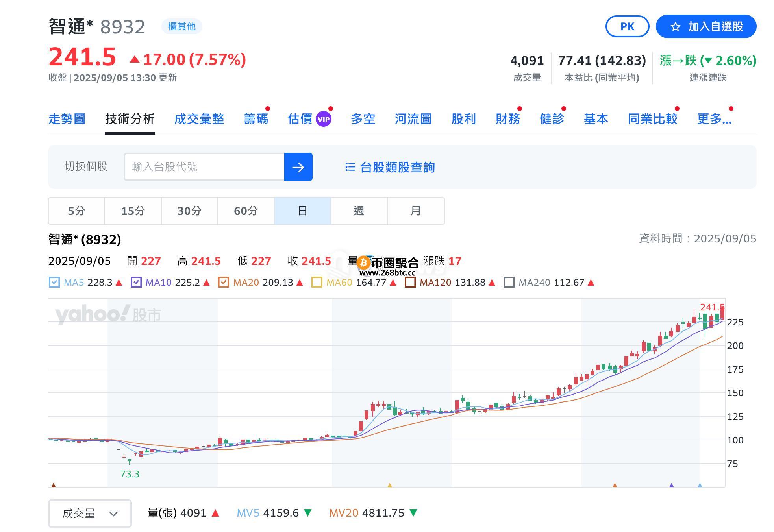Focus the 輸入台股代號 input field
774x532 pixels.
tap(204, 167)
